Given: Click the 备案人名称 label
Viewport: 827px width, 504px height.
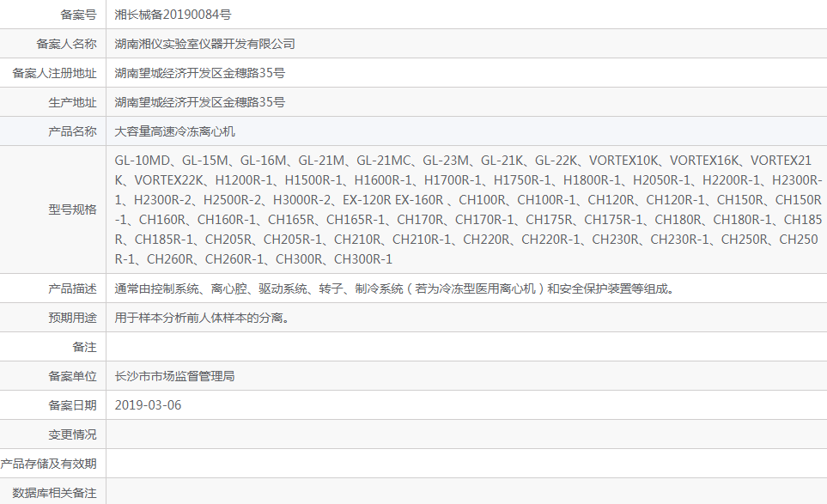Looking at the screenshot, I should click(66, 44).
